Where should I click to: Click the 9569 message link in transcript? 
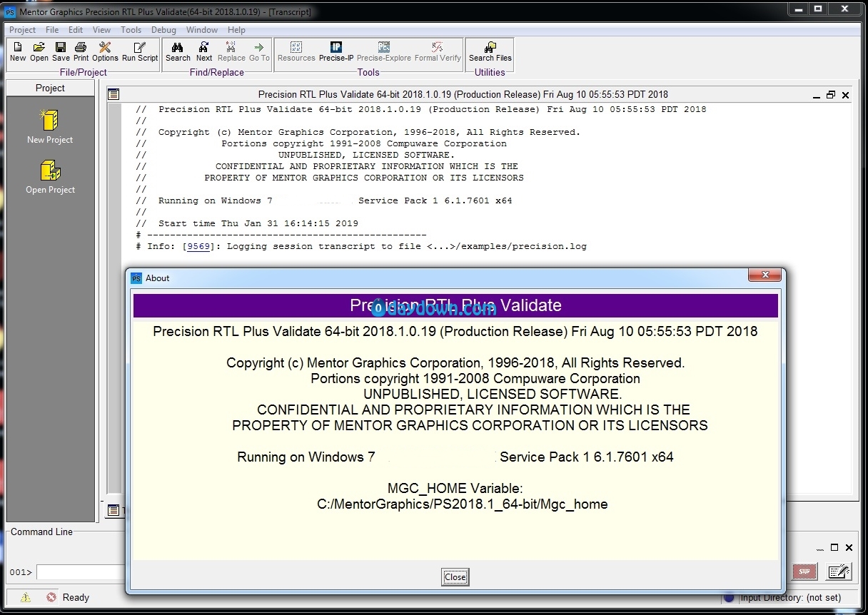pos(198,246)
